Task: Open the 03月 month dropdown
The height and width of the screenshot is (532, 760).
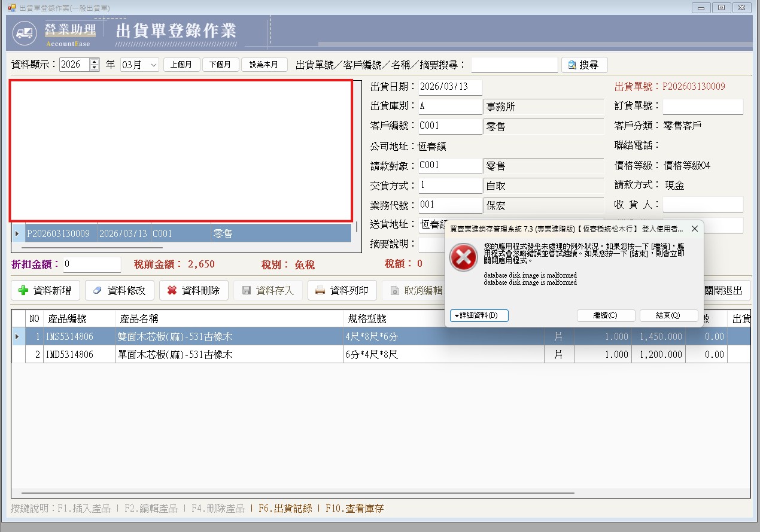Action: pos(152,65)
